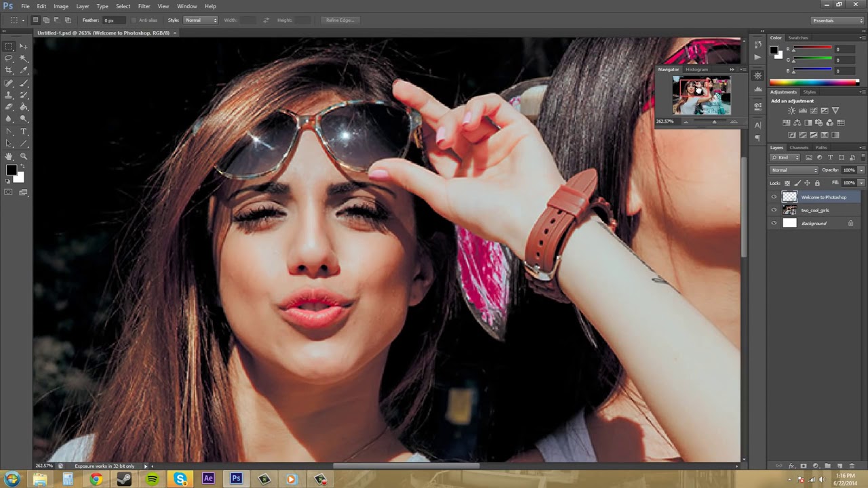Select the Move tool
The width and height of the screenshot is (868, 488).
pos(23,47)
